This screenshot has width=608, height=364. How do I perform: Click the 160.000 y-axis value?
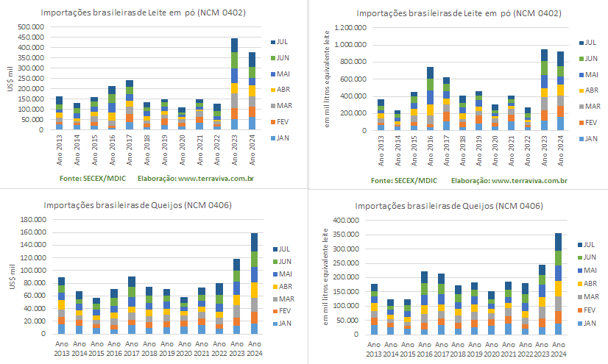(x=33, y=232)
